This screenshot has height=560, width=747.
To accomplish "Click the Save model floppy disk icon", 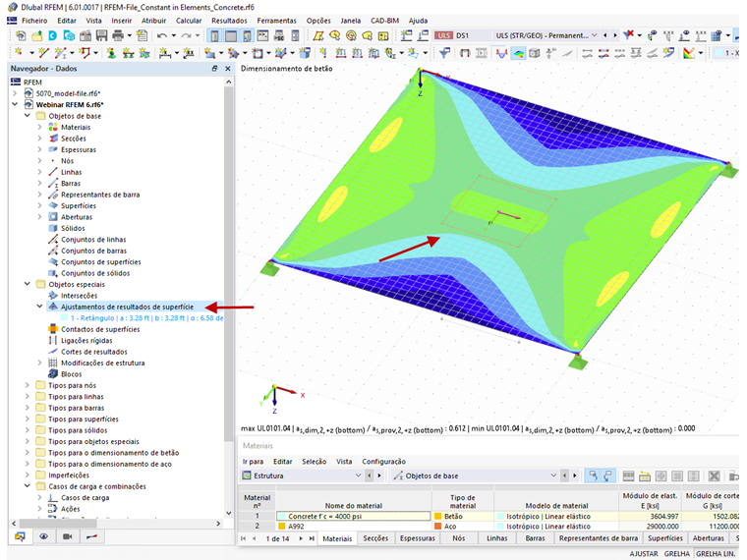I will [x=101, y=35].
